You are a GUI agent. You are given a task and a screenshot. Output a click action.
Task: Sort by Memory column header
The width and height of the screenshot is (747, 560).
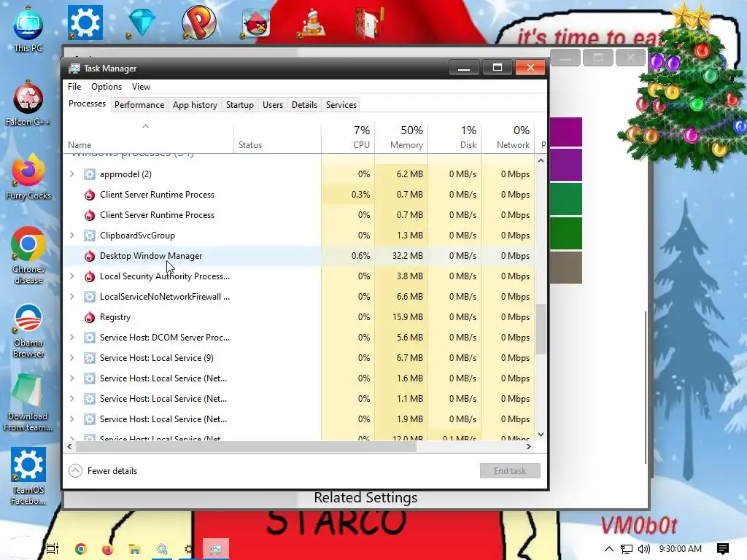[x=402, y=137]
